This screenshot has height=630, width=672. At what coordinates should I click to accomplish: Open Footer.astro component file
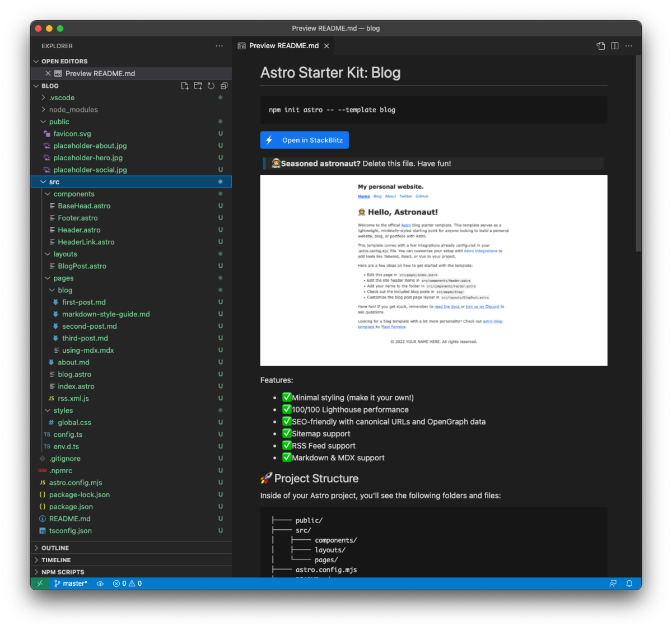pos(131,218)
